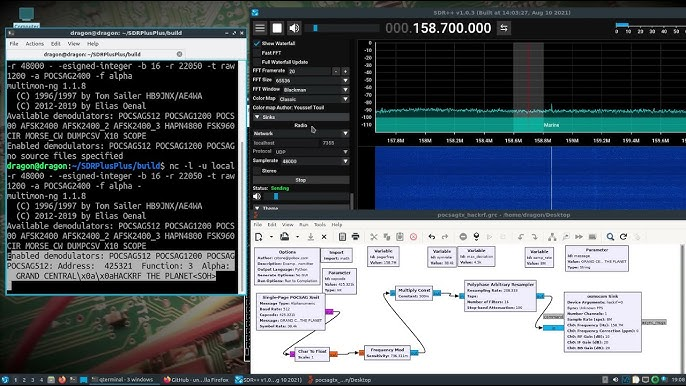The width and height of the screenshot is (686, 386).
Task: Generate flowgraph toolbar icon
Action: pos(476,237)
